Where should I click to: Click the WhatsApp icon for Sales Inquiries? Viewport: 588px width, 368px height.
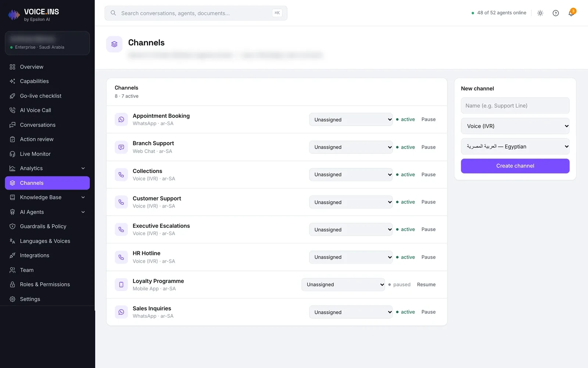click(121, 312)
